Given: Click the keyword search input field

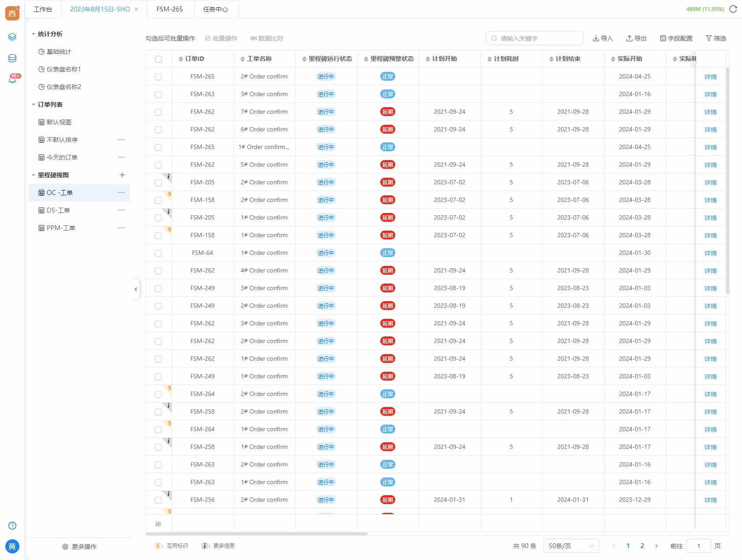Looking at the screenshot, I should [538, 38].
